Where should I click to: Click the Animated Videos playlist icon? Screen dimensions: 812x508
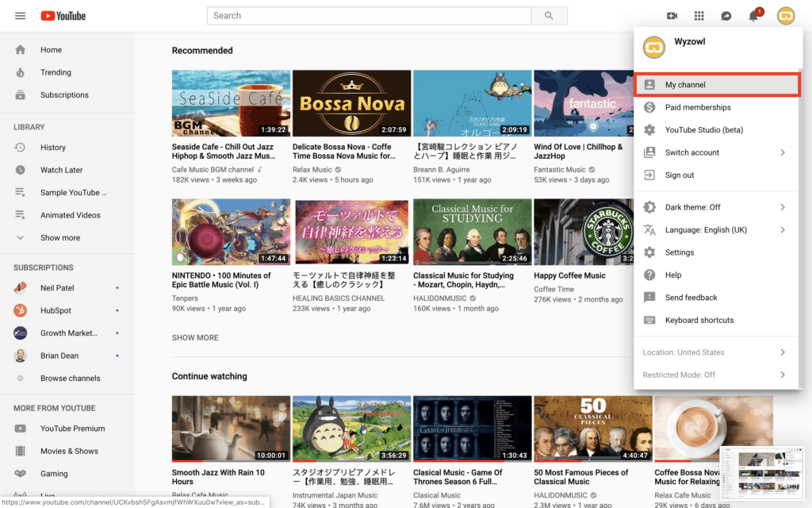point(20,215)
